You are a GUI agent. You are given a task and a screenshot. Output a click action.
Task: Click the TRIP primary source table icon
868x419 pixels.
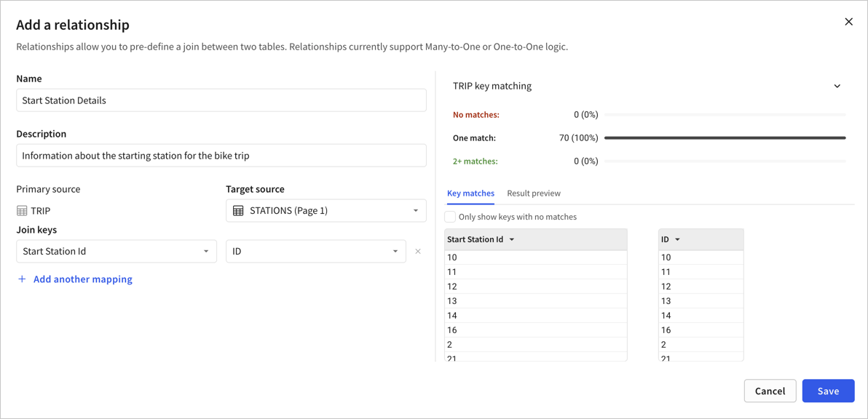pos(22,211)
